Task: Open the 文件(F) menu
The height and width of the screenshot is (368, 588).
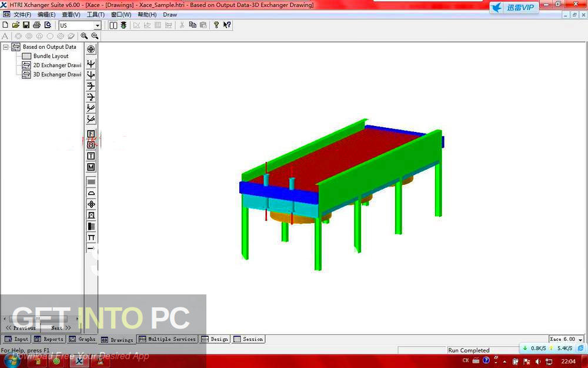Action: coord(22,15)
